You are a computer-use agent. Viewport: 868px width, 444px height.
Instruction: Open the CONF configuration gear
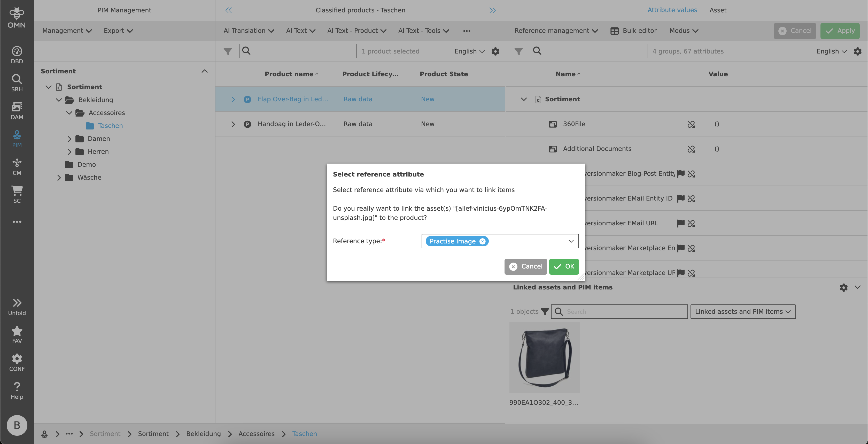pos(17,362)
